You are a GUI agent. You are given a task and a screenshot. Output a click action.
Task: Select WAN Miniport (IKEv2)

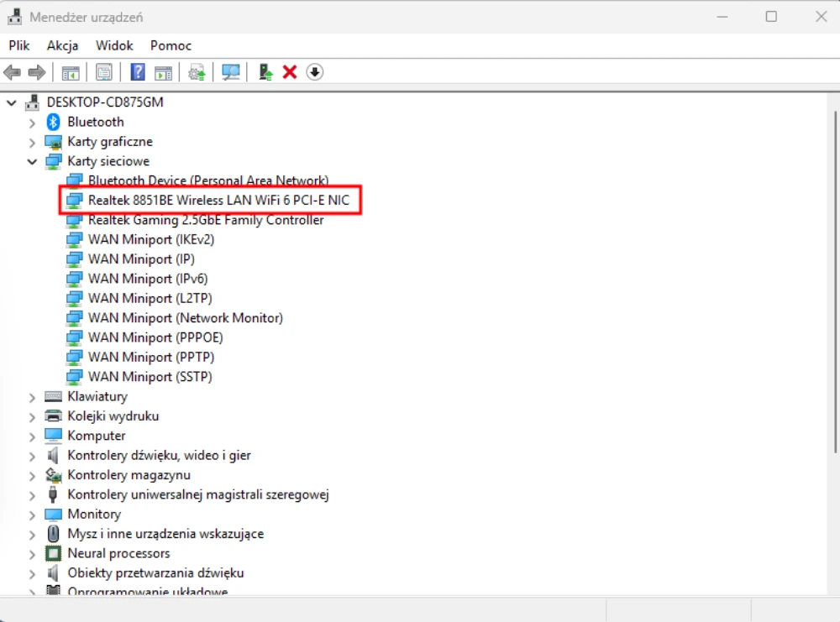click(x=151, y=239)
